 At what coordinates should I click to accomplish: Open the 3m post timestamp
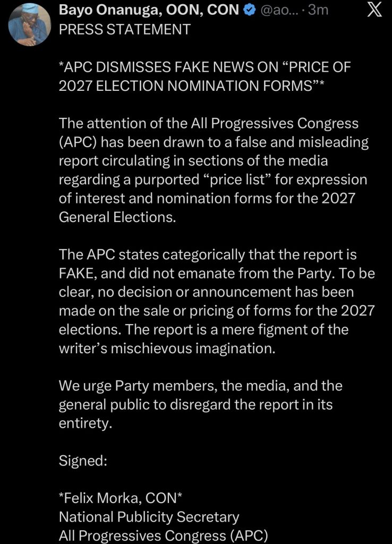click(318, 10)
